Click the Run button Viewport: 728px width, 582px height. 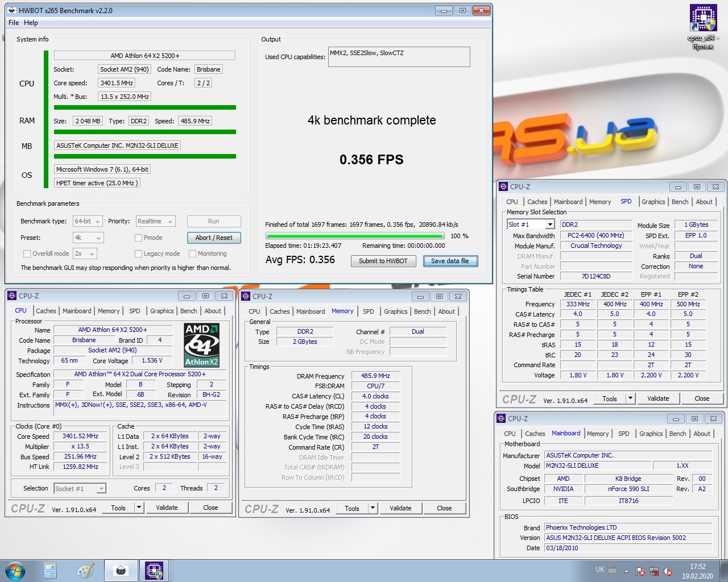coord(214,221)
